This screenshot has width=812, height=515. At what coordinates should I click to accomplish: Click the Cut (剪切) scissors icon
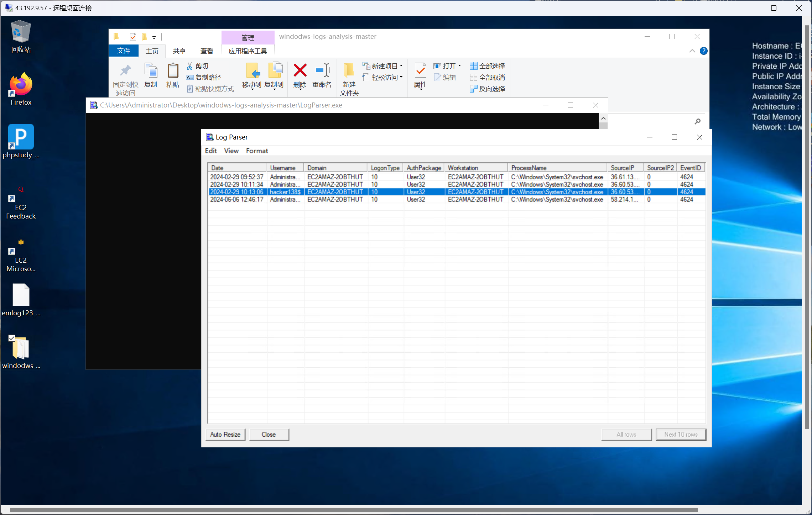click(189, 66)
